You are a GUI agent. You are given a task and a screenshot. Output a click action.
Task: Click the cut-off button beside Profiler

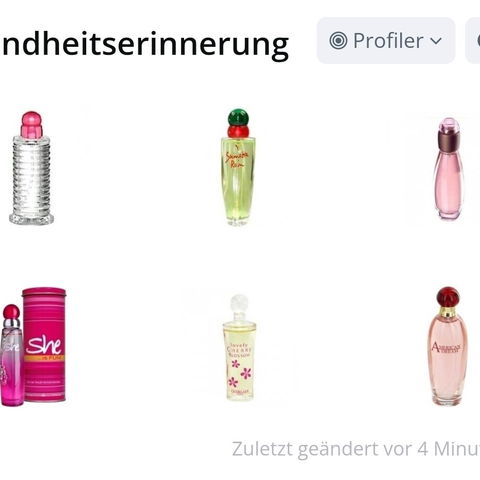coord(473,40)
